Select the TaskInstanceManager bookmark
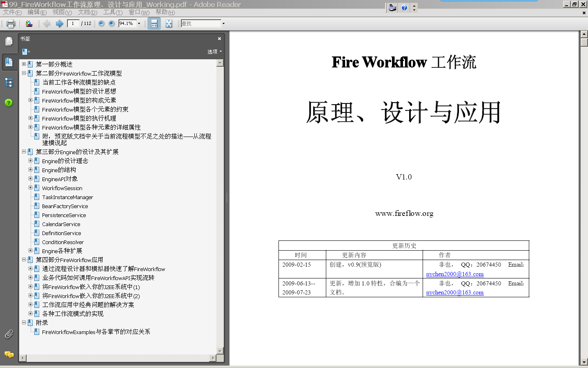The image size is (588, 368). click(x=67, y=197)
